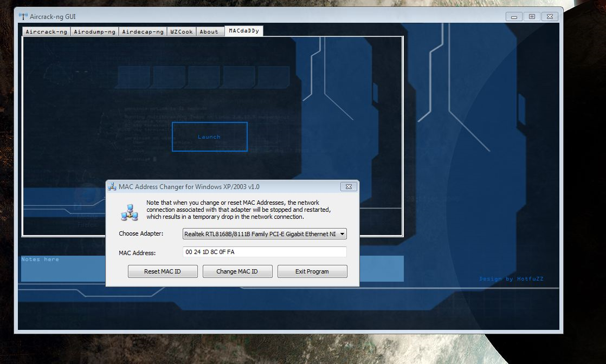Go to the WZCook tab

181,31
